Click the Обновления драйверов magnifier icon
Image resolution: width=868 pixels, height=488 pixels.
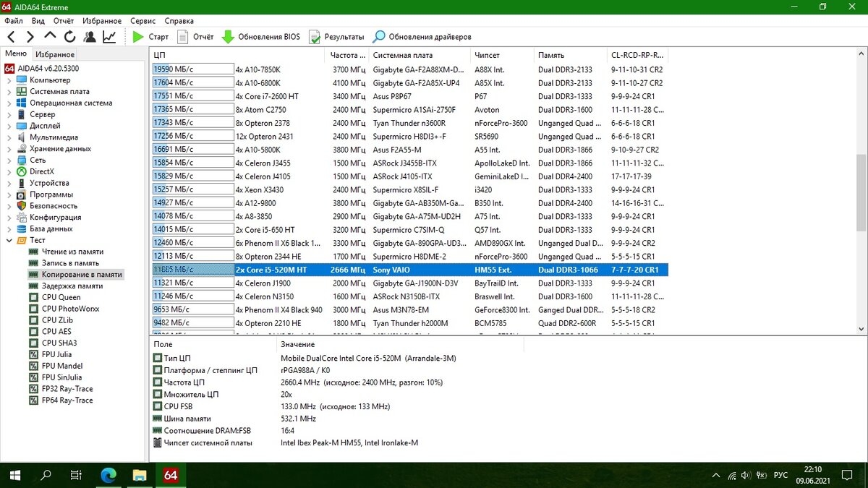(x=380, y=36)
